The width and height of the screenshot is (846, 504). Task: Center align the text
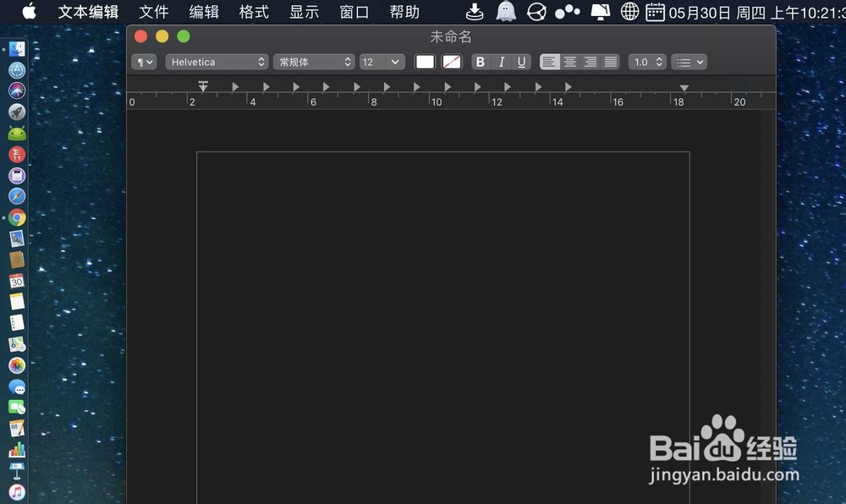(569, 62)
